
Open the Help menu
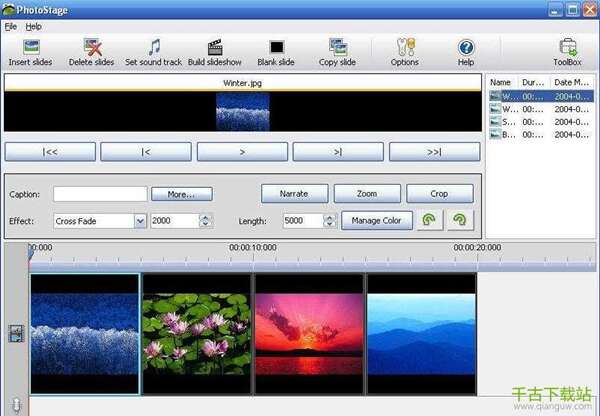coord(34,27)
